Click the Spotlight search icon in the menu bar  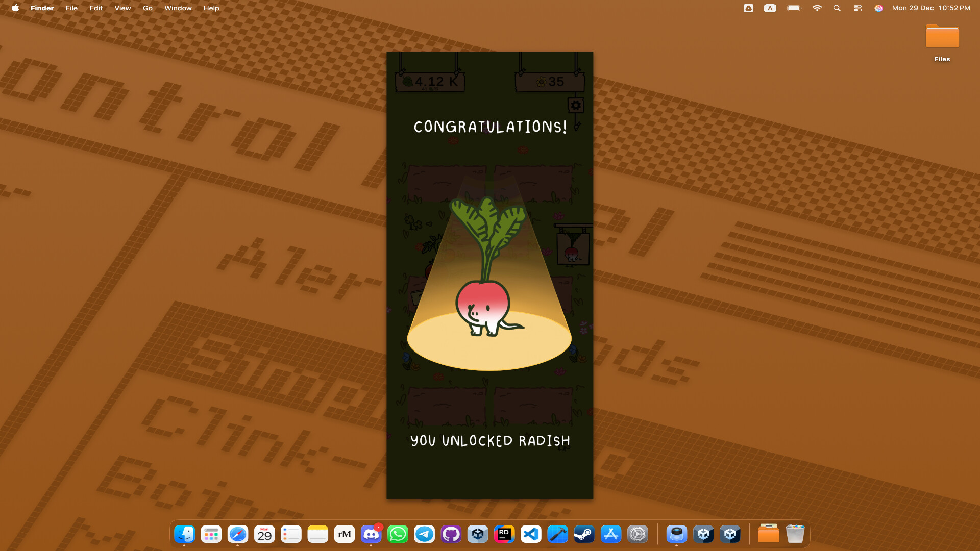pos(837,8)
